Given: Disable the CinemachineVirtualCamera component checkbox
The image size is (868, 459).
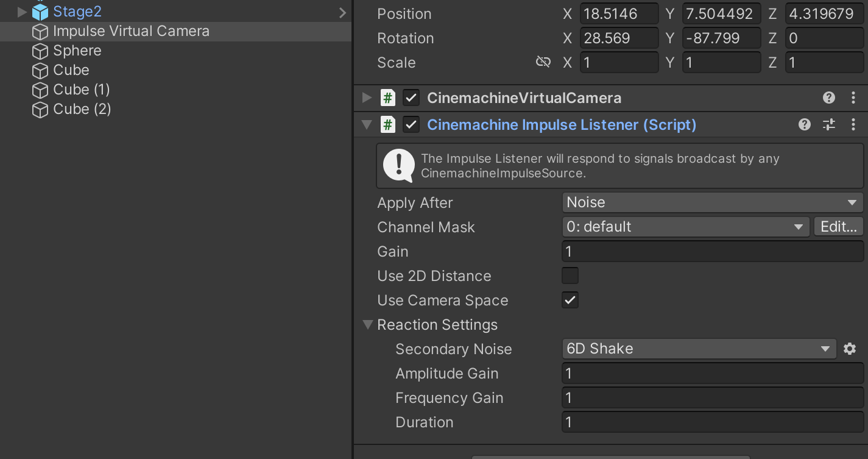Looking at the screenshot, I should point(411,98).
